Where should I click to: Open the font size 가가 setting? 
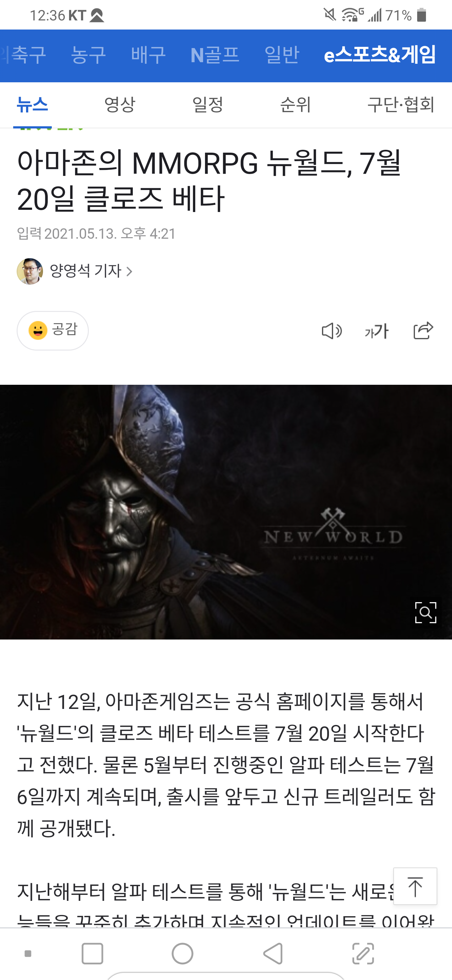376,331
